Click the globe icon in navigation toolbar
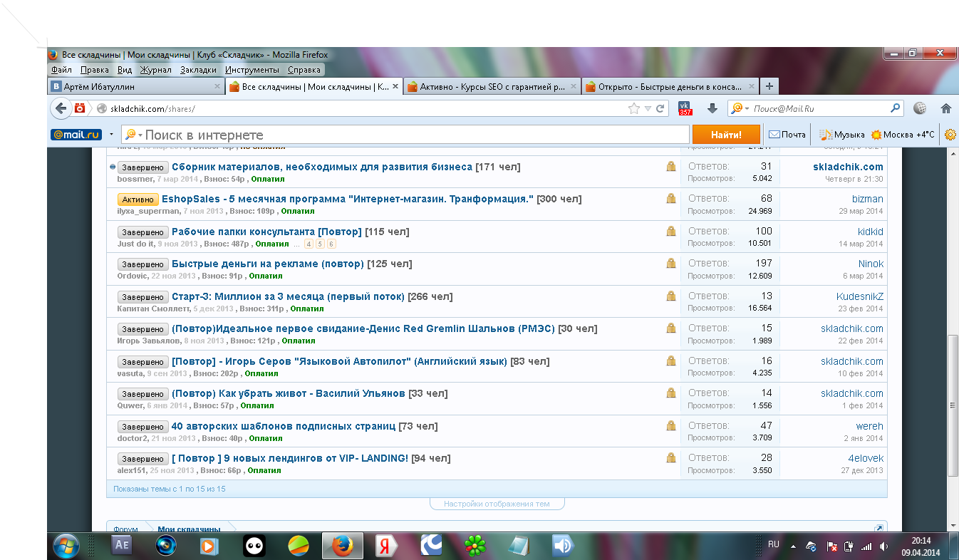The width and height of the screenshot is (959, 560). tap(920, 108)
